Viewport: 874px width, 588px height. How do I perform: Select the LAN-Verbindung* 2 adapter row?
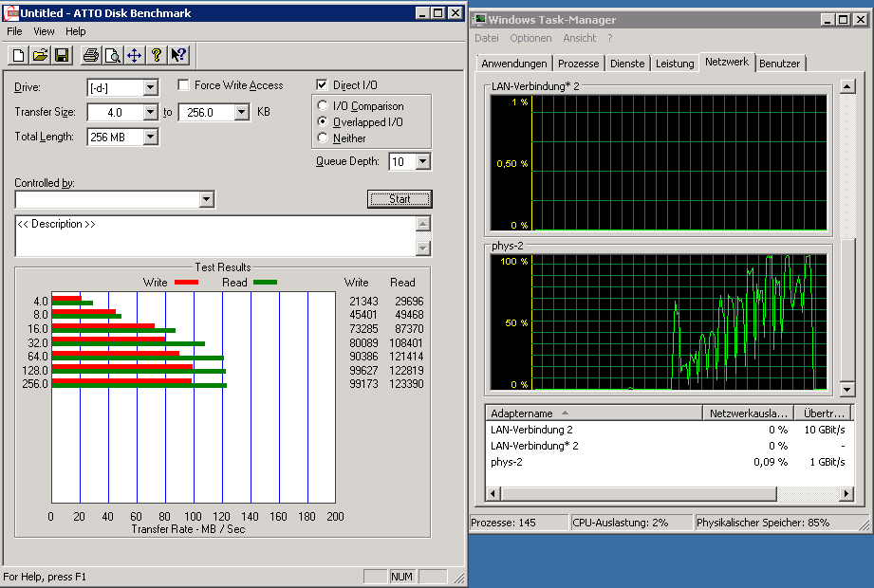tap(669, 446)
